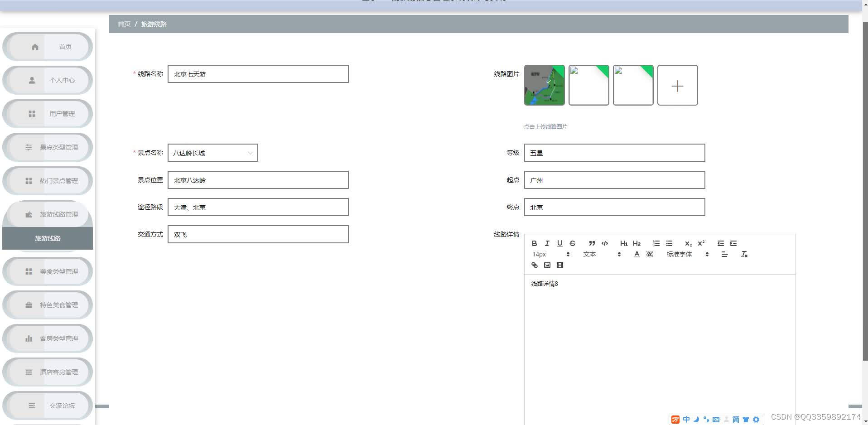Click the page vertical scrollbar
This screenshot has width=868, height=425.
click(865, 190)
